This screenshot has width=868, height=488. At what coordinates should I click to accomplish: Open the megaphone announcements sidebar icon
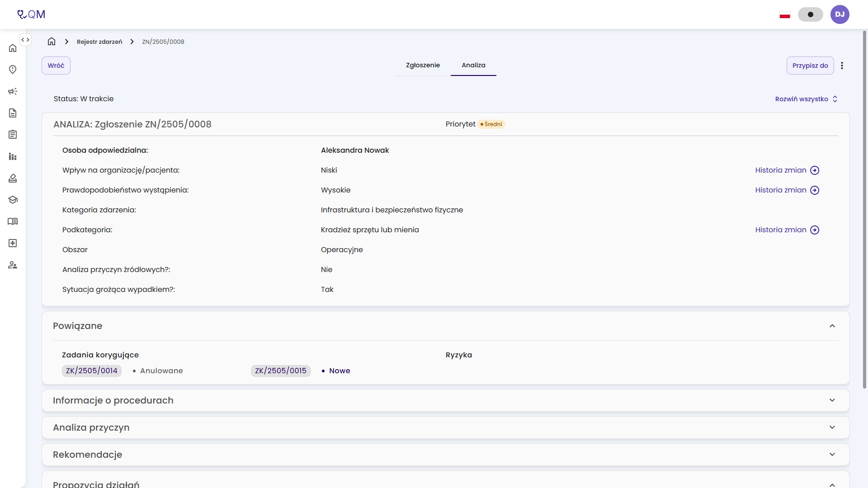[x=13, y=91]
